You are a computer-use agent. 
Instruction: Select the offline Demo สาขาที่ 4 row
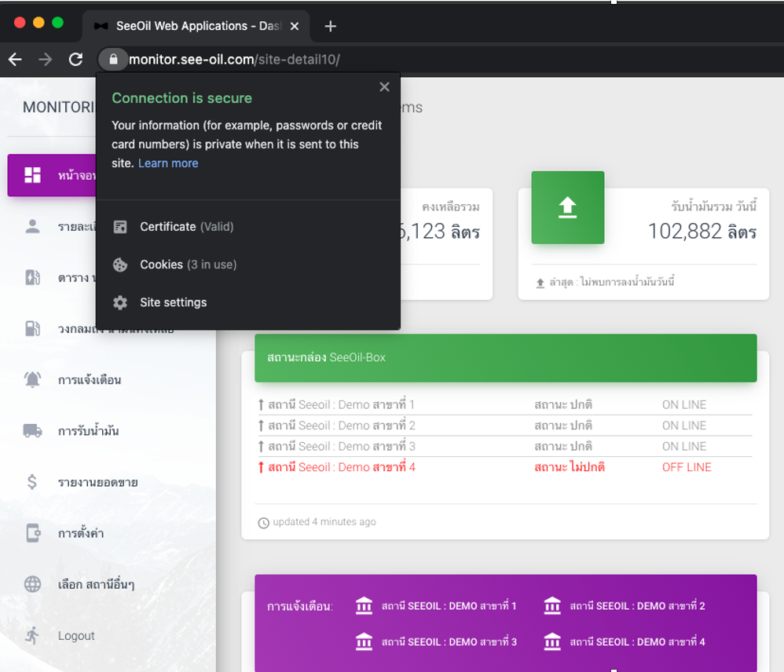341,467
